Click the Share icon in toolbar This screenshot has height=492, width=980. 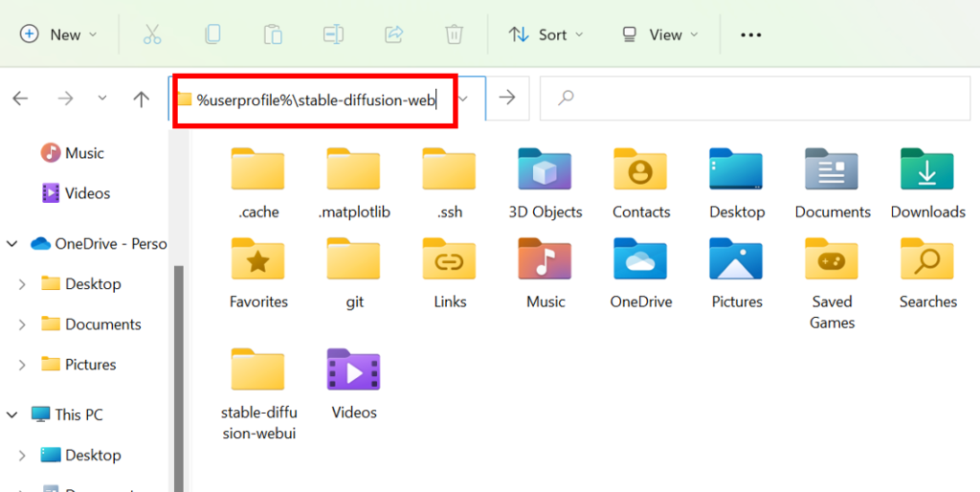(x=393, y=34)
